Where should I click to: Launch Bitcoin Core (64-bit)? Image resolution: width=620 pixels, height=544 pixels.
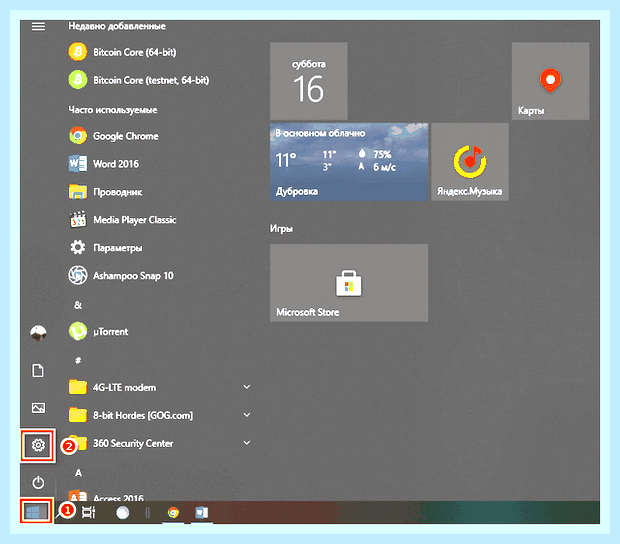tap(123, 52)
